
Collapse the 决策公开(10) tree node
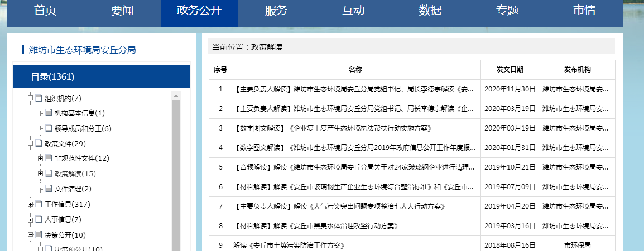click(x=30, y=235)
